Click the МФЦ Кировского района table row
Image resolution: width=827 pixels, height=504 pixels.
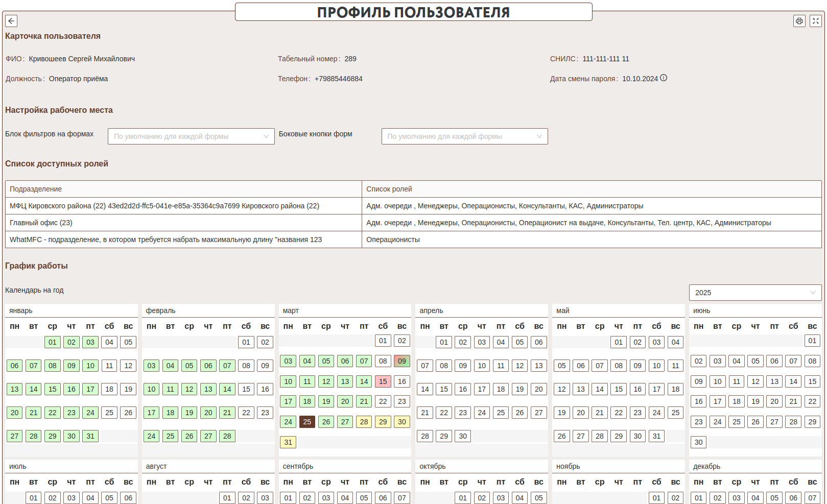[183, 206]
